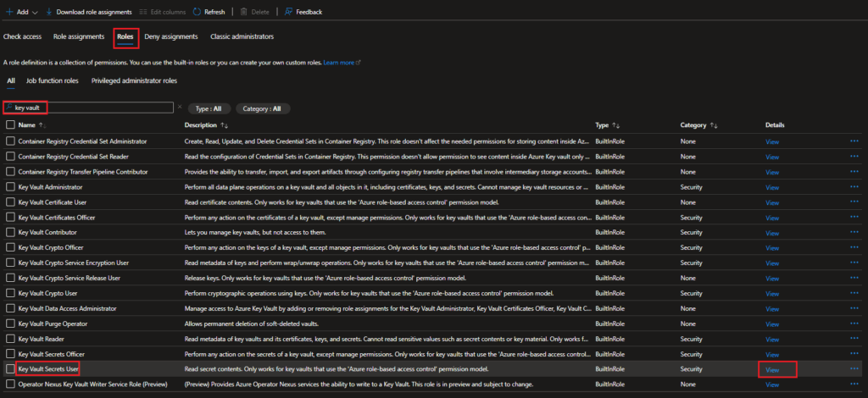The image size is (868, 398).
Task: View details of Key Vault Crypto User
Action: 771,294
